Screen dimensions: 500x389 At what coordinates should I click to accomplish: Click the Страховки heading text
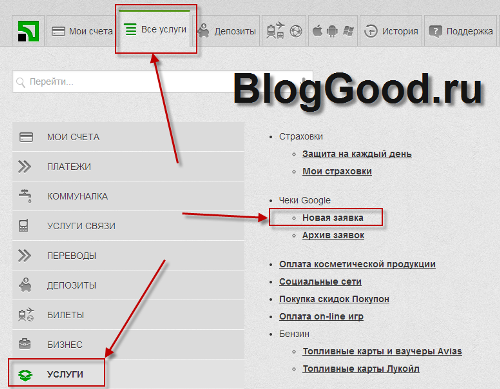click(x=301, y=136)
